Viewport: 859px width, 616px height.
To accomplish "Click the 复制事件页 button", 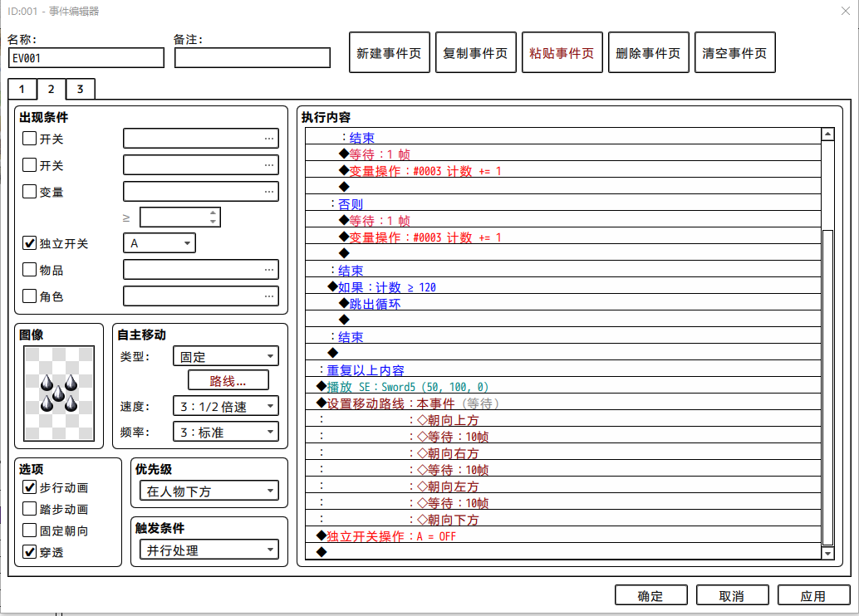I will (475, 52).
